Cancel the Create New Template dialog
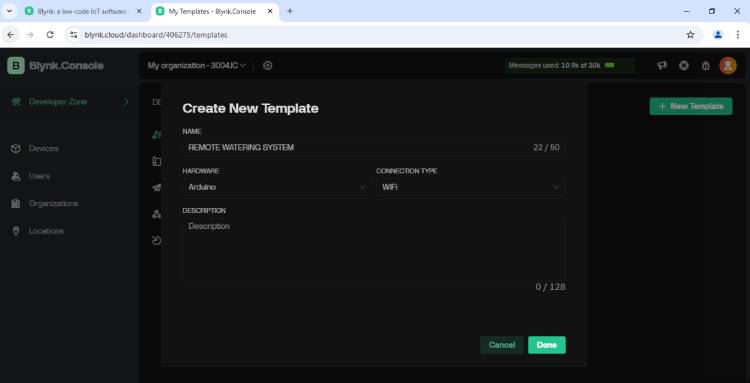This screenshot has height=383, width=750. [x=502, y=345]
